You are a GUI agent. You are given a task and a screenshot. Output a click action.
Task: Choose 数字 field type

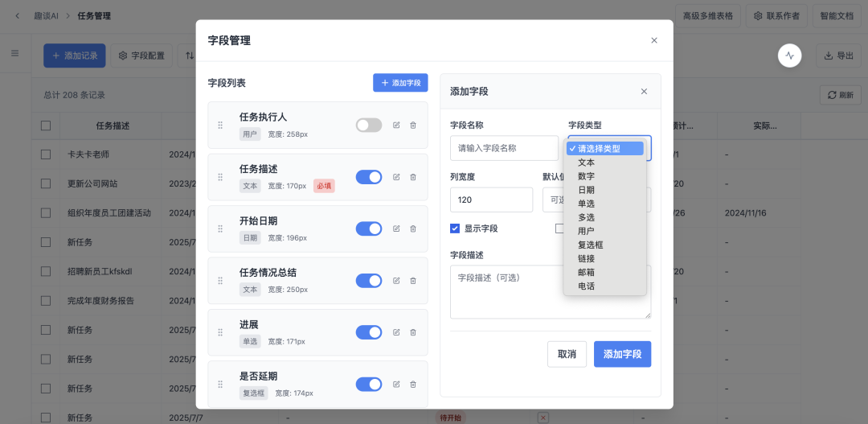coord(605,176)
